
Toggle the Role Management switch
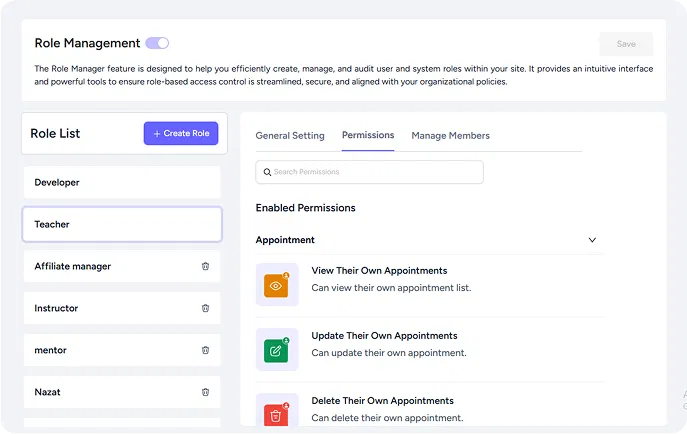pos(157,43)
